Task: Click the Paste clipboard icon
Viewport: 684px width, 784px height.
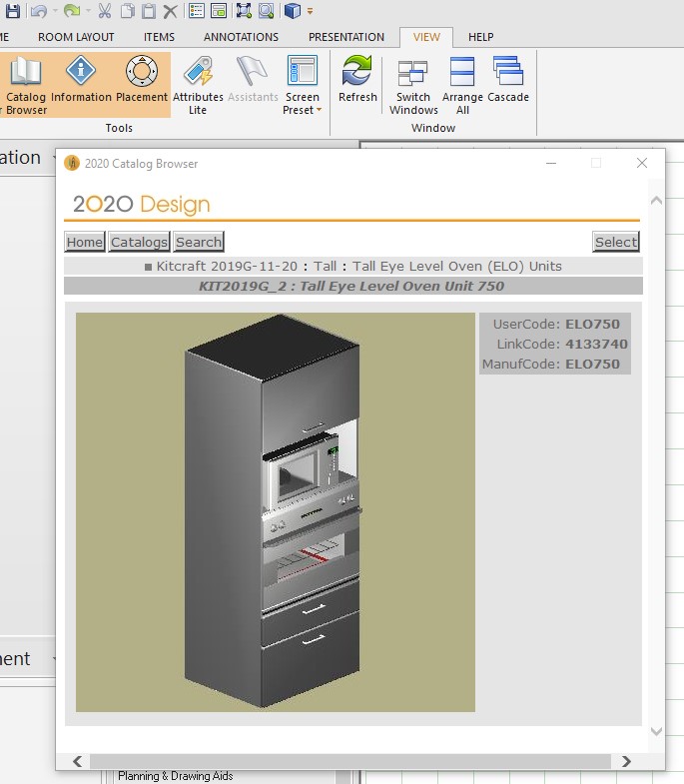Action: pyautogui.click(x=149, y=11)
